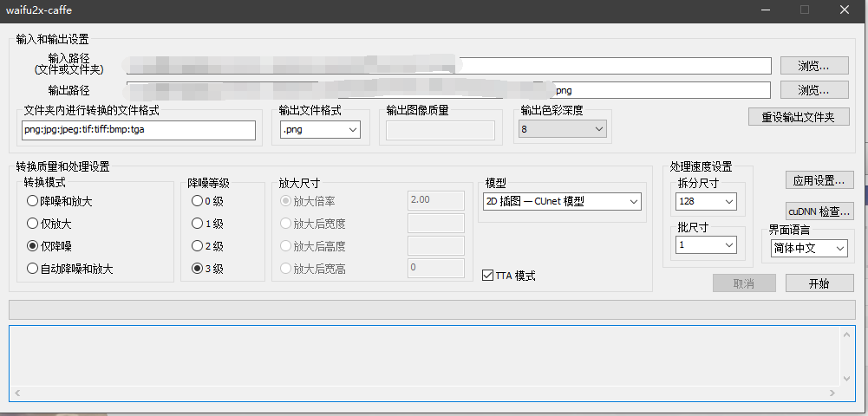Image resolution: width=868 pixels, height=416 pixels.
Task: Select the 仅放大 conversion mode
Action: 49,224
